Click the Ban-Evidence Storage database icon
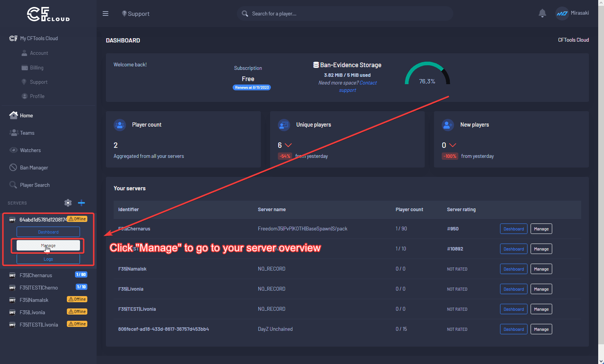The height and width of the screenshot is (364, 604). pyautogui.click(x=316, y=65)
